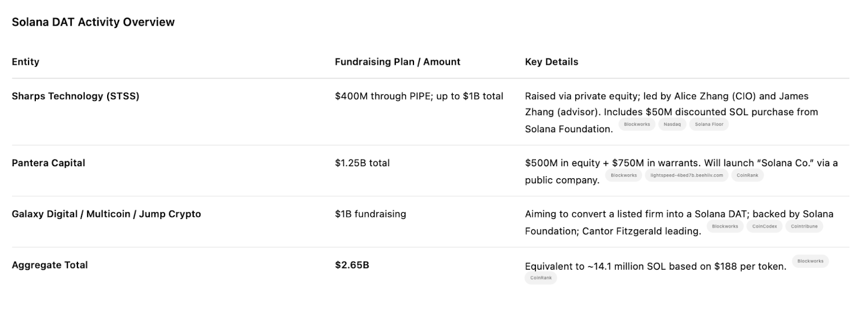Viewport: 868px width, 321px height.
Task: Click the Solana DAT Activity Overview title
Action: pyautogui.click(x=93, y=22)
